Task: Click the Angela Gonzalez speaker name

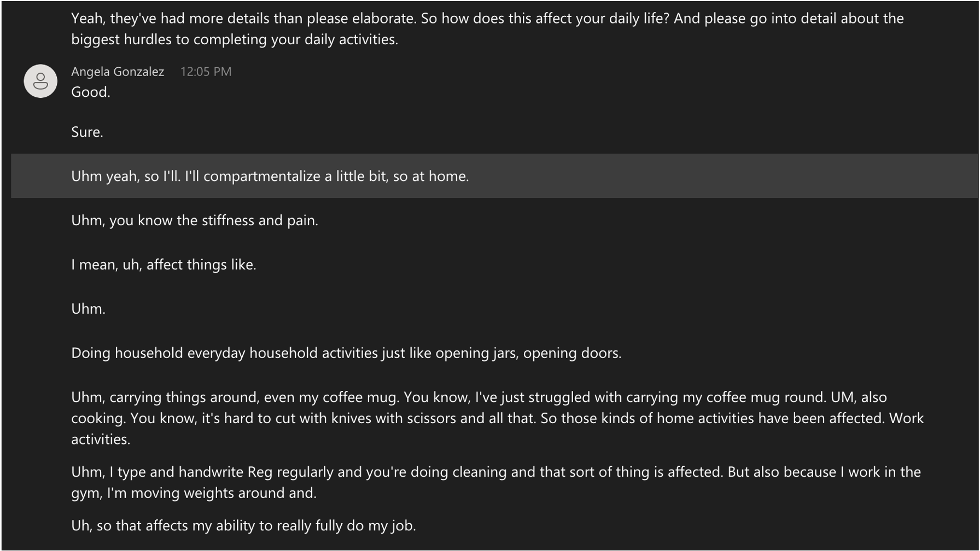Action: 118,72
